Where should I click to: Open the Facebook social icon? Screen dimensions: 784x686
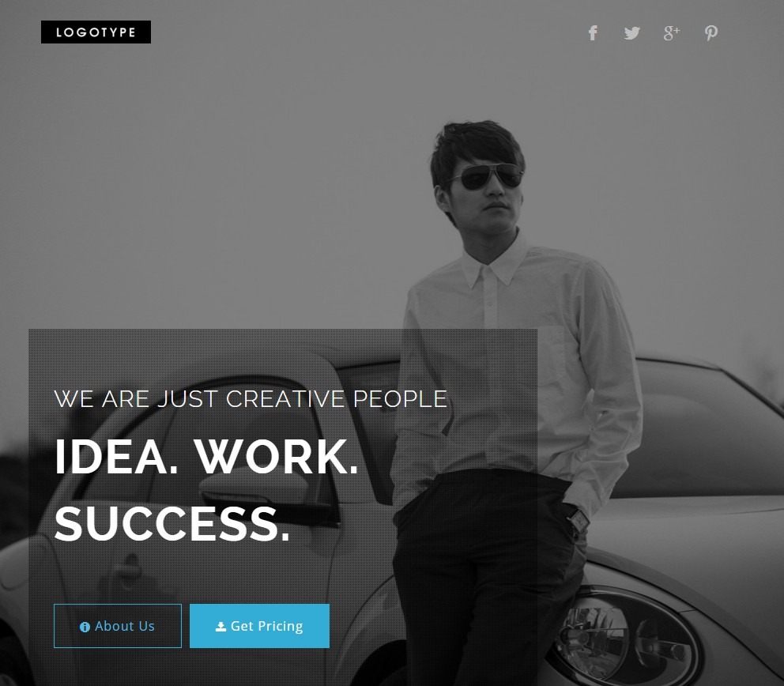tap(593, 33)
